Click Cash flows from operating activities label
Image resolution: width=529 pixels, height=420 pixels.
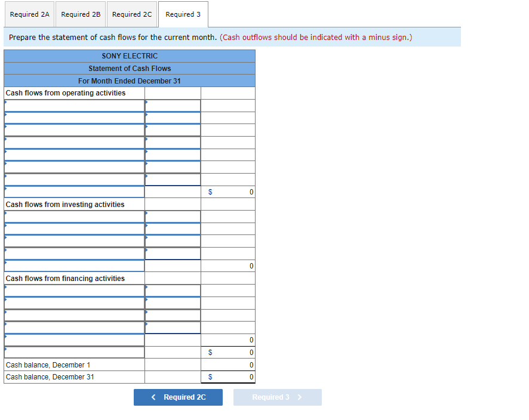click(66, 92)
